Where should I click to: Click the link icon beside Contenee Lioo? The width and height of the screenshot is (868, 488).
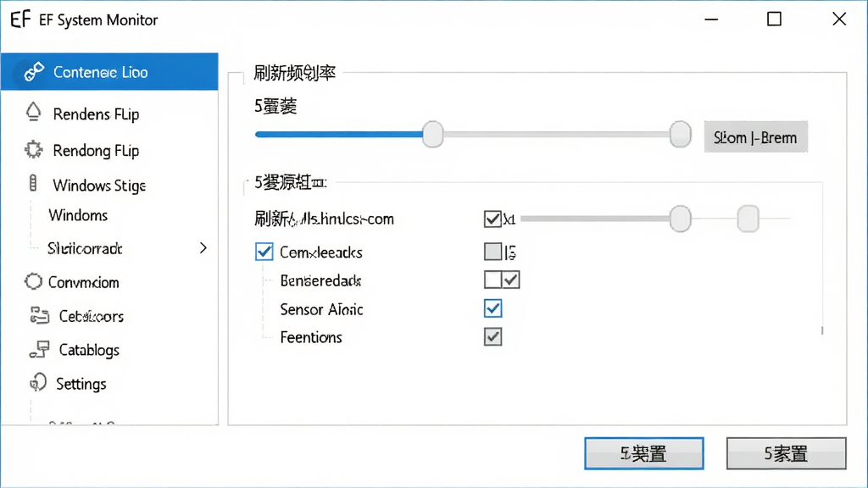coord(33,72)
